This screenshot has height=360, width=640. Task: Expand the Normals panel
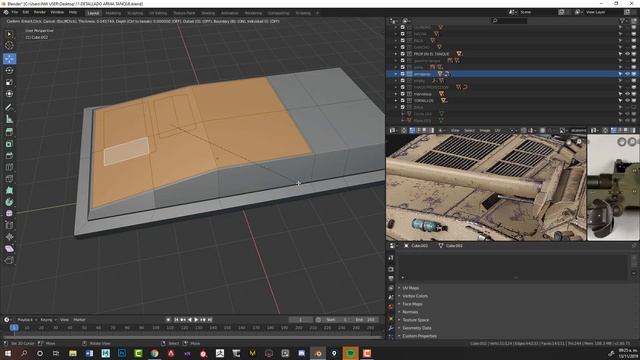point(410,312)
